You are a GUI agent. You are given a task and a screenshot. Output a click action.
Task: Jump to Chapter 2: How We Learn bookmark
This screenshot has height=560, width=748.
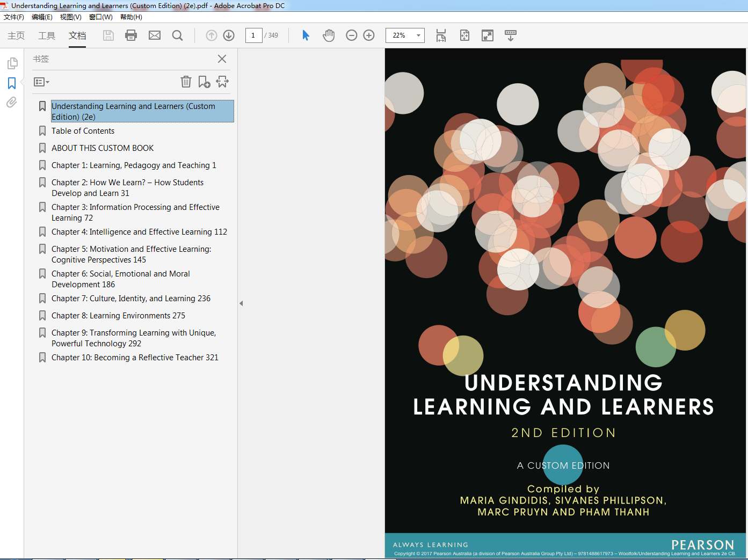[x=127, y=188]
